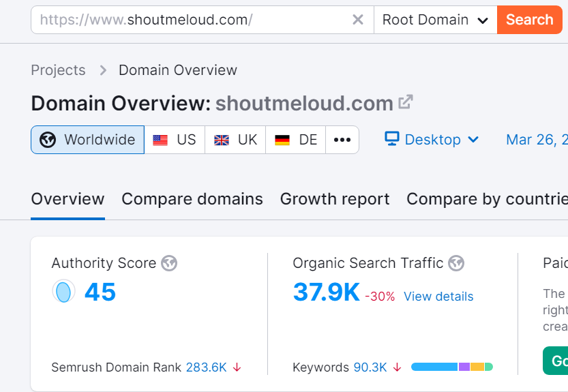Click the Authority Score circle gauge icon
The width and height of the screenshot is (568, 392).
pos(63,292)
